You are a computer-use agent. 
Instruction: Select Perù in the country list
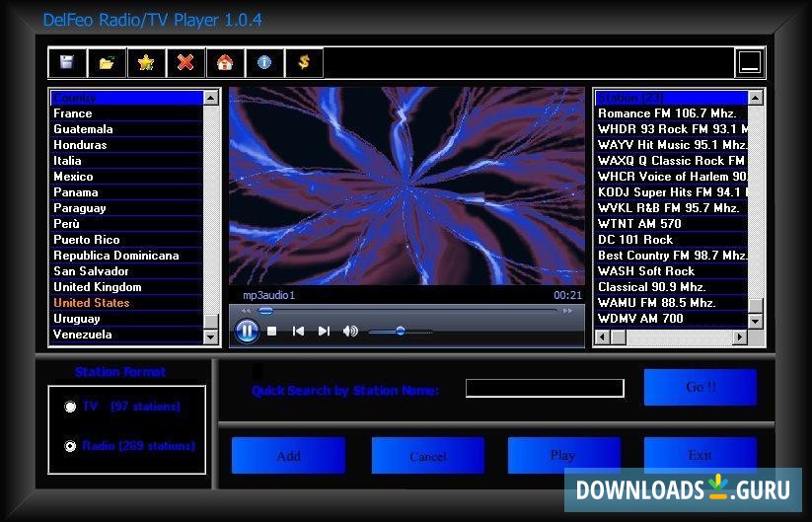[x=126, y=224]
